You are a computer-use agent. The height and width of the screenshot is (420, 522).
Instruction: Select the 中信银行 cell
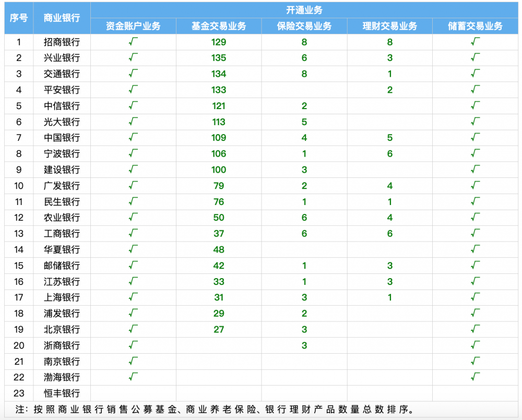(x=62, y=106)
